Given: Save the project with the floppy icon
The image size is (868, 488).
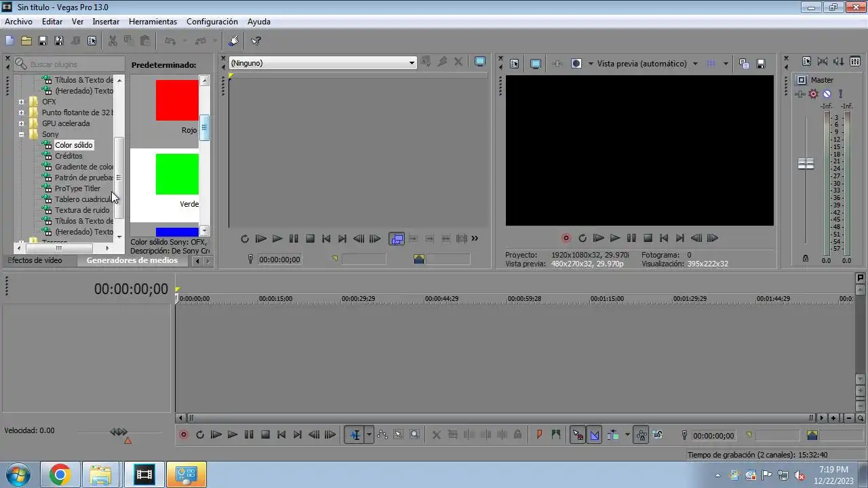Looking at the screenshot, I should 42,41.
